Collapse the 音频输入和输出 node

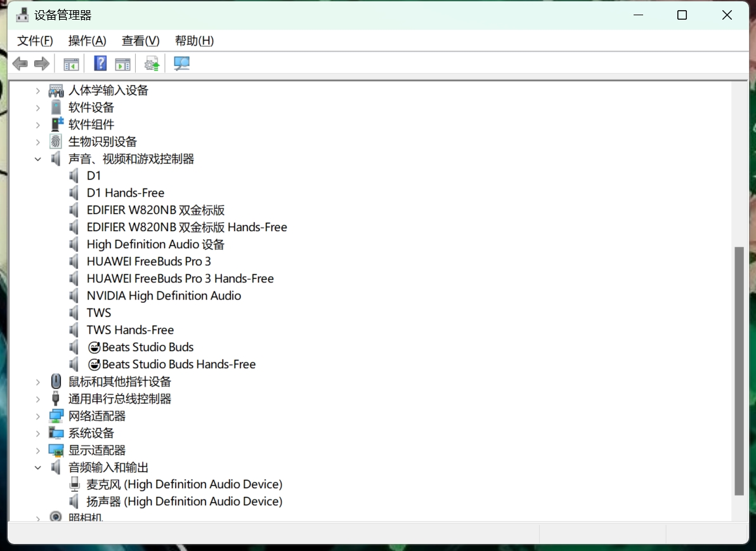(38, 468)
